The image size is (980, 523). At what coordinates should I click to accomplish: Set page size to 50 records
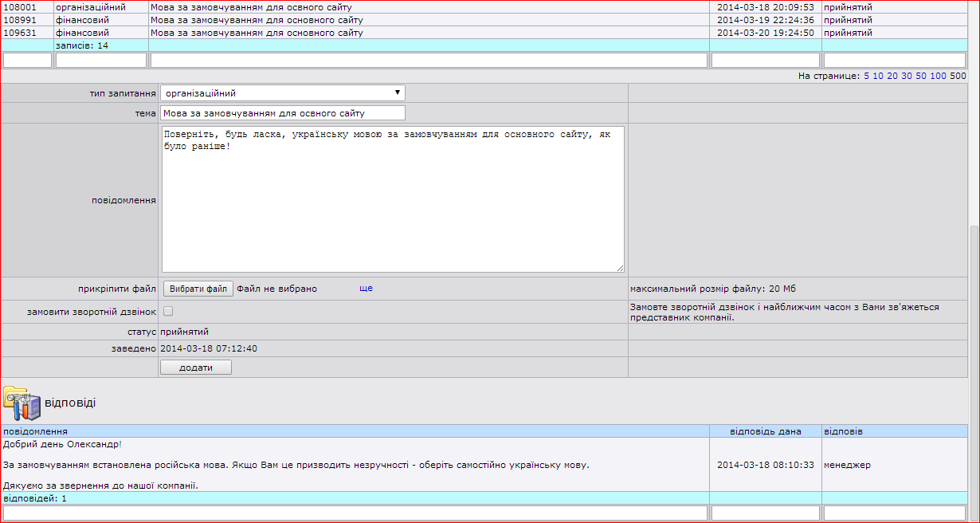[921, 77]
